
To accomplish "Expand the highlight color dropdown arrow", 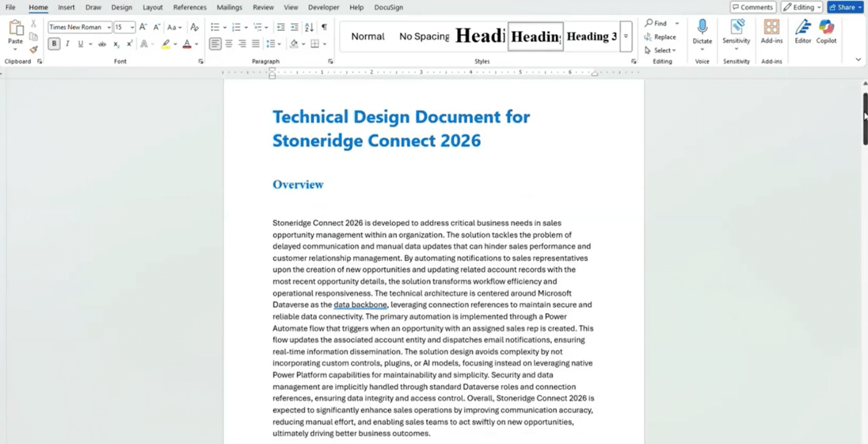I will coord(175,44).
